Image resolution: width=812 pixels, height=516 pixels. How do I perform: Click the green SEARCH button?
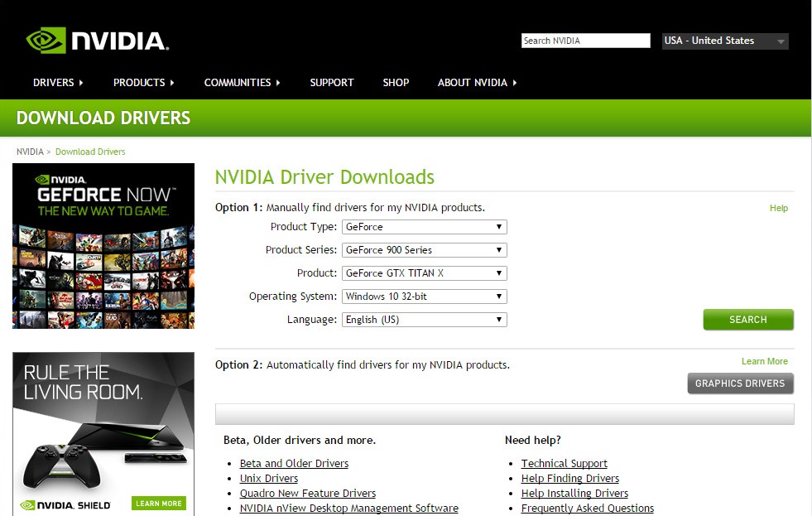[x=748, y=320]
